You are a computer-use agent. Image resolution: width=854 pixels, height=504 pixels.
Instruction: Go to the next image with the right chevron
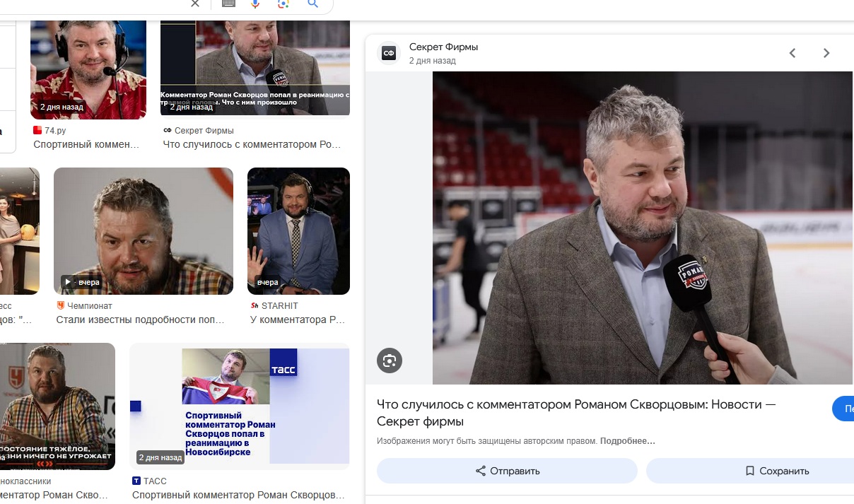pyautogui.click(x=826, y=53)
